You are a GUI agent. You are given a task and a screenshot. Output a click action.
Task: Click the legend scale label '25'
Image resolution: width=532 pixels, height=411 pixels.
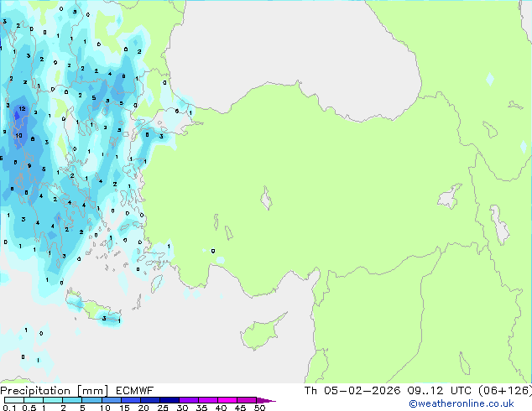[x=163, y=408]
